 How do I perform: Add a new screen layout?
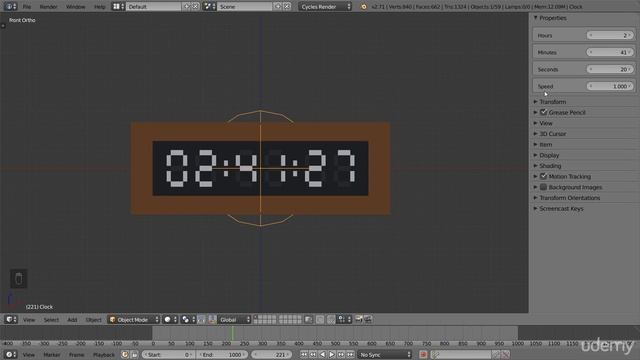pos(187,7)
